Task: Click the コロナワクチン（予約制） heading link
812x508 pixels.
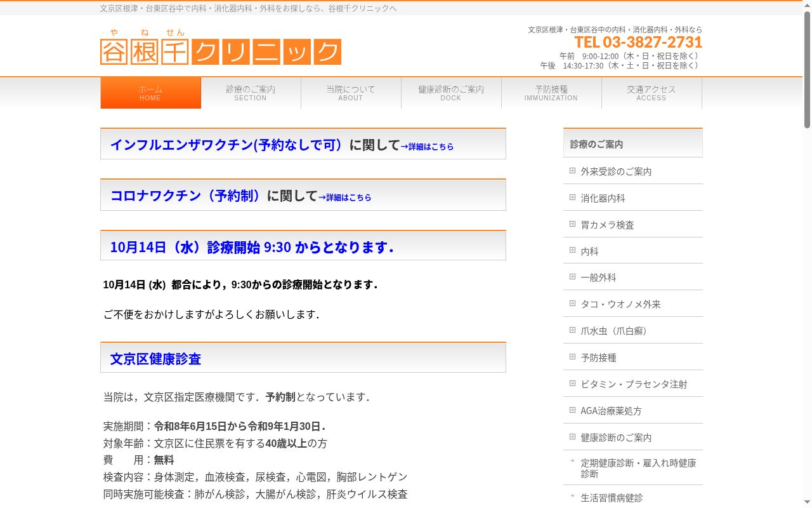Action: coord(188,196)
